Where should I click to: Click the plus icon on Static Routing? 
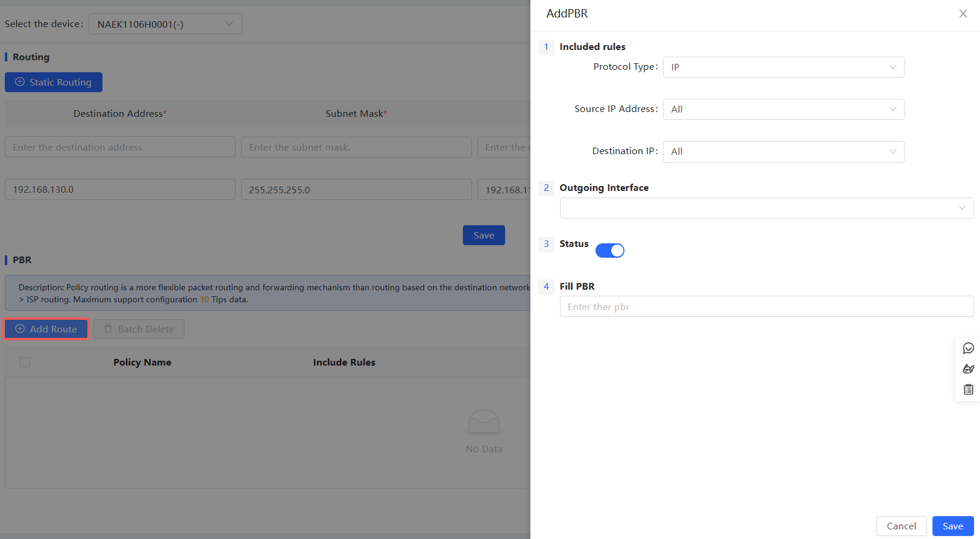(x=20, y=82)
